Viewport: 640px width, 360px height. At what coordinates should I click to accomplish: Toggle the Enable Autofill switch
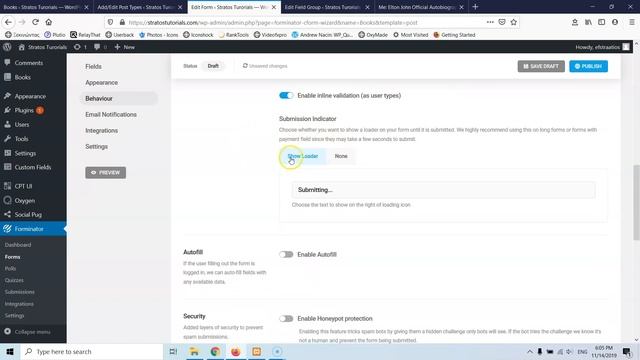click(286, 255)
